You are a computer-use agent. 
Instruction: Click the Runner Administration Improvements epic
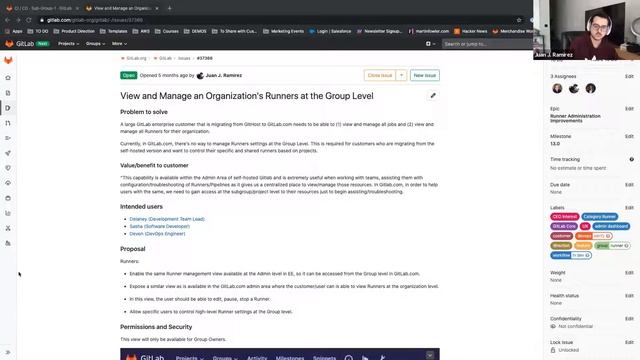pos(575,118)
